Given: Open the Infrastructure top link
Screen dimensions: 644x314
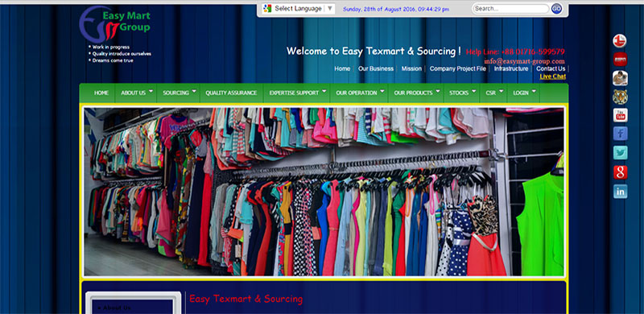Looking at the screenshot, I should [x=511, y=68].
